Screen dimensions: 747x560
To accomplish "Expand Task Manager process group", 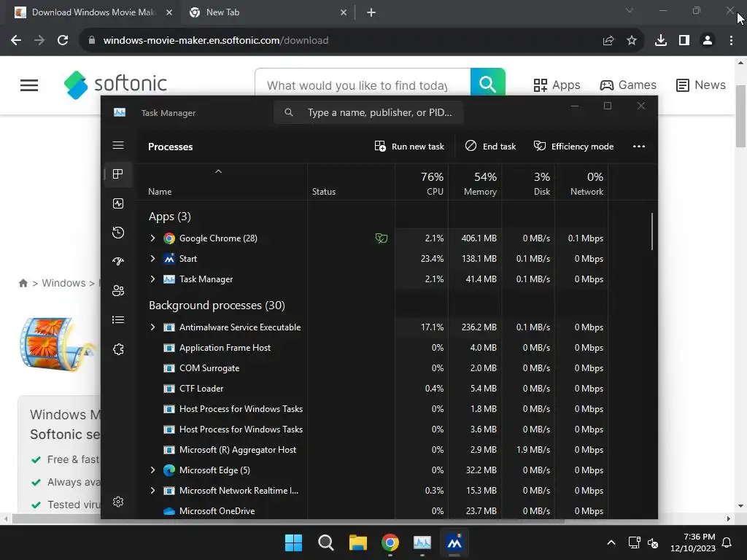I will pyautogui.click(x=152, y=279).
